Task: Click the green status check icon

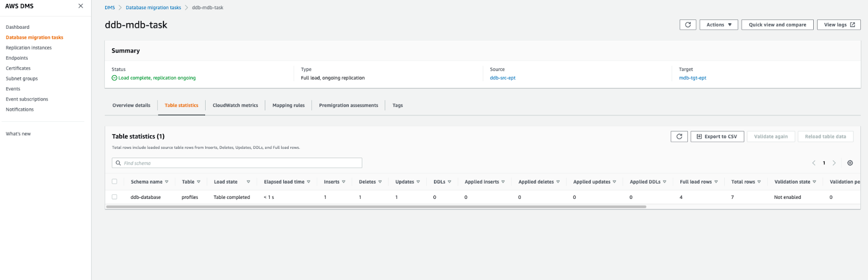Action: pos(114,78)
